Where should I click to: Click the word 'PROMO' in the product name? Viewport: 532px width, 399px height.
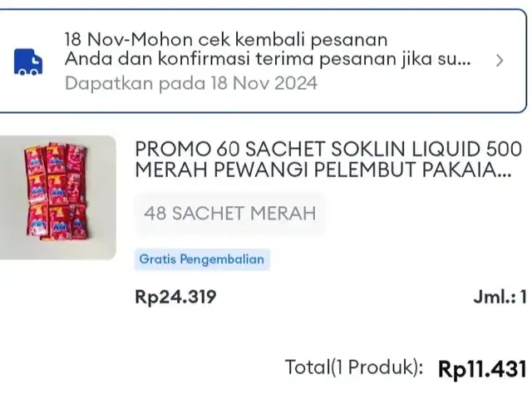tap(172, 149)
